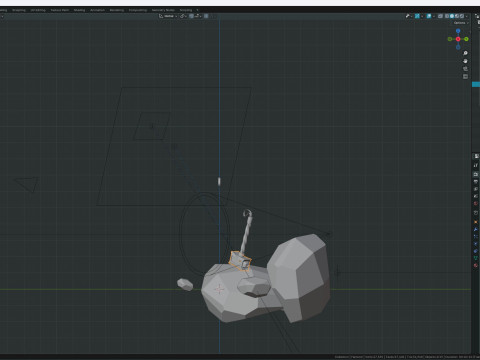Viewport: 480px width, 360px height.
Task: Select wireframe viewport shading
Action: pyautogui.click(x=447, y=16)
